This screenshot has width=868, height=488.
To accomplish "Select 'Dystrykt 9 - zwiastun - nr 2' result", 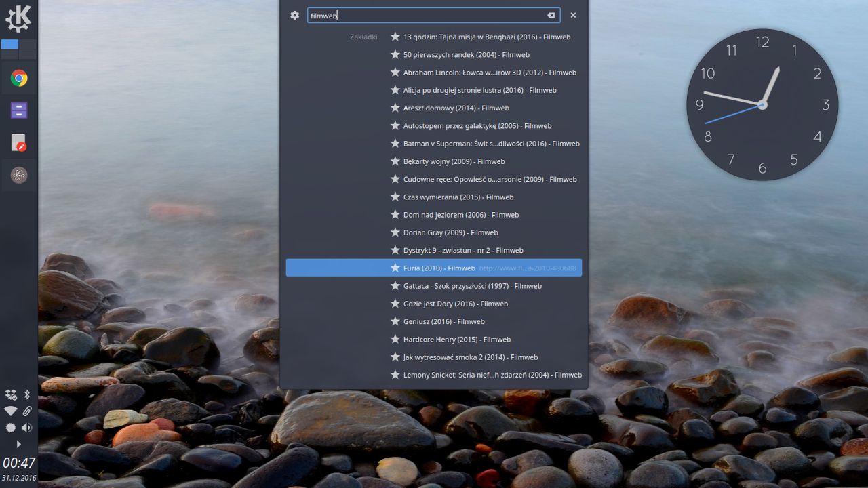I will point(434,250).
